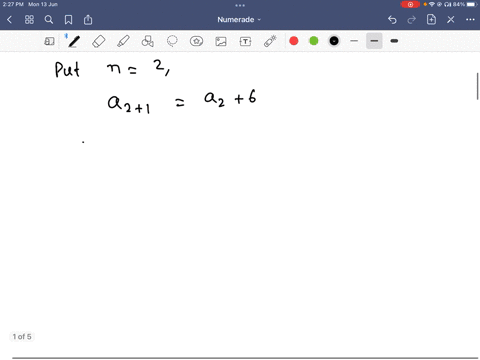Screen dimensions: 480x360
Task: Select the Lasso selection tool
Action: [172, 41]
